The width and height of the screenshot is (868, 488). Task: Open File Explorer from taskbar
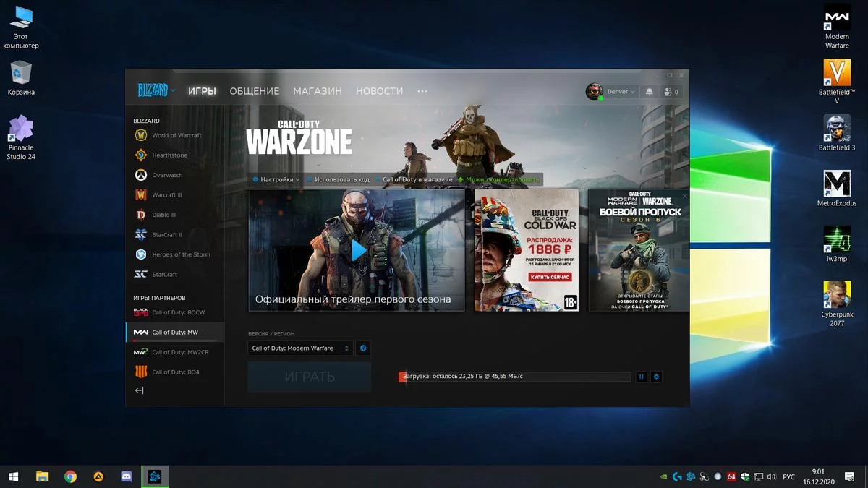pos(42,476)
